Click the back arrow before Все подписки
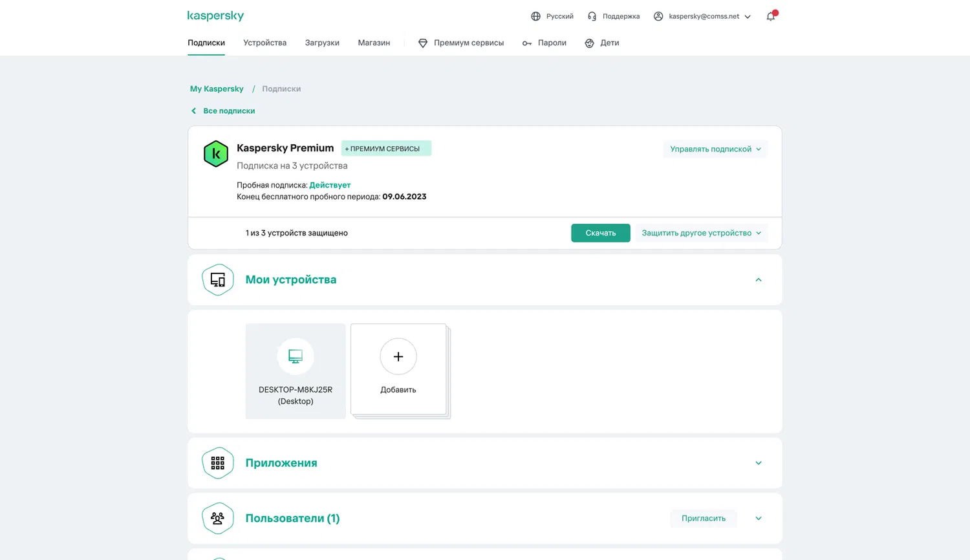Viewport: 970px width, 560px height. click(193, 111)
